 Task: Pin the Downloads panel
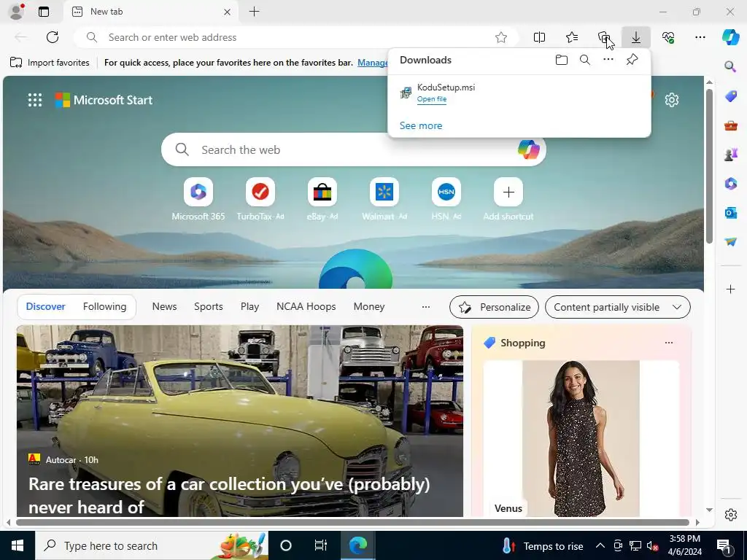tap(632, 60)
